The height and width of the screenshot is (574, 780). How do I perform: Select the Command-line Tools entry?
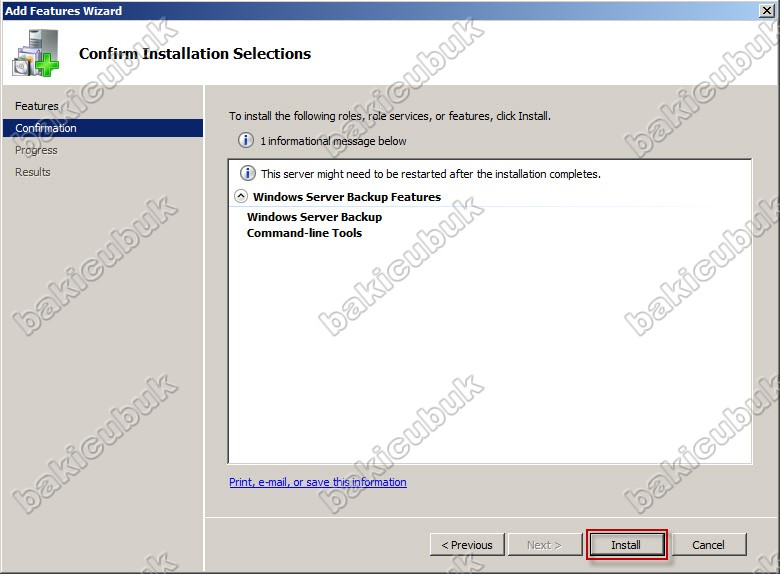(304, 233)
